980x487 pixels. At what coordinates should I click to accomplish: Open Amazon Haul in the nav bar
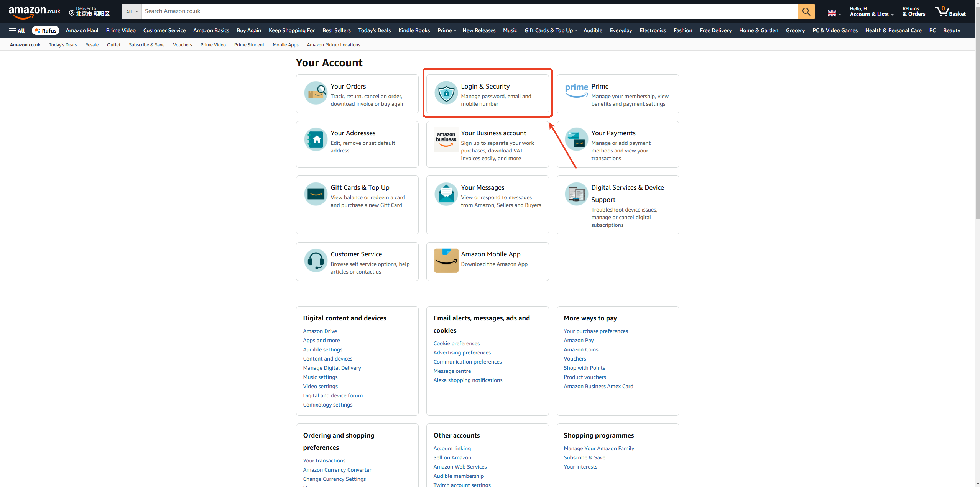(82, 30)
